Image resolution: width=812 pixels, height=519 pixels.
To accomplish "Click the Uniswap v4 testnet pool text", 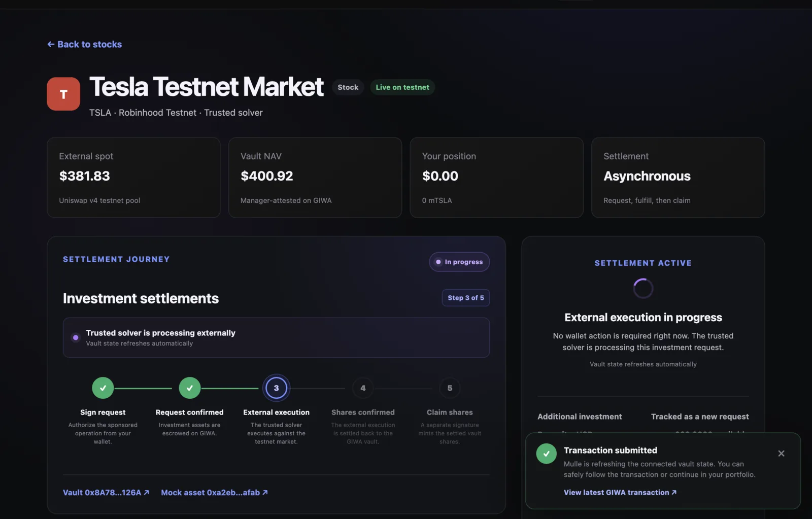I will coord(99,200).
